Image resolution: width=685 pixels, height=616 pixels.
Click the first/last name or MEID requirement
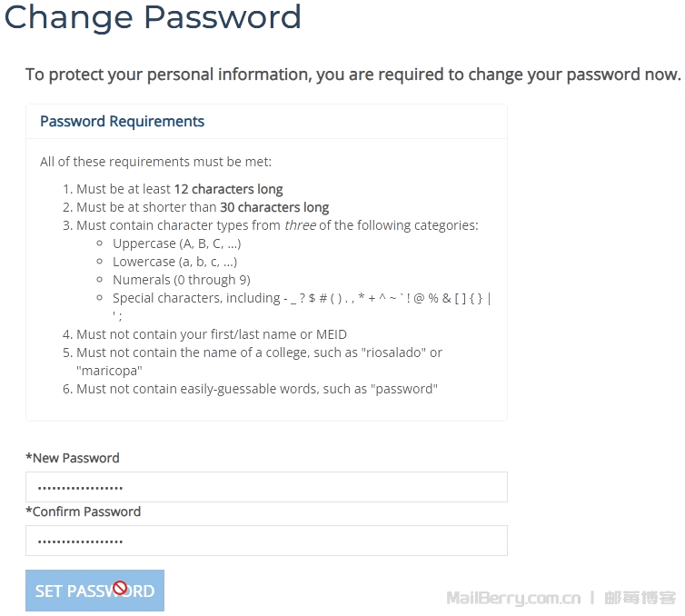(x=212, y=334)
